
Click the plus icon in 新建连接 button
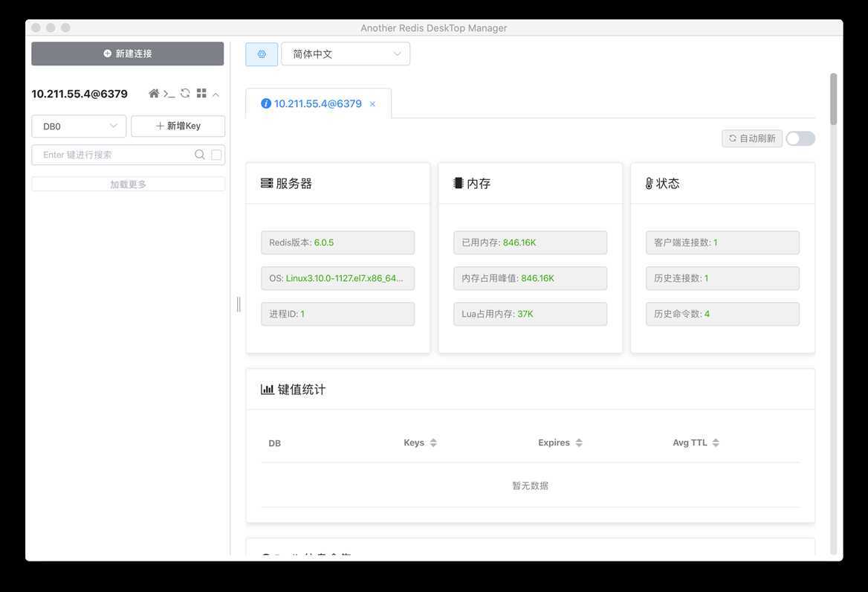108,54
